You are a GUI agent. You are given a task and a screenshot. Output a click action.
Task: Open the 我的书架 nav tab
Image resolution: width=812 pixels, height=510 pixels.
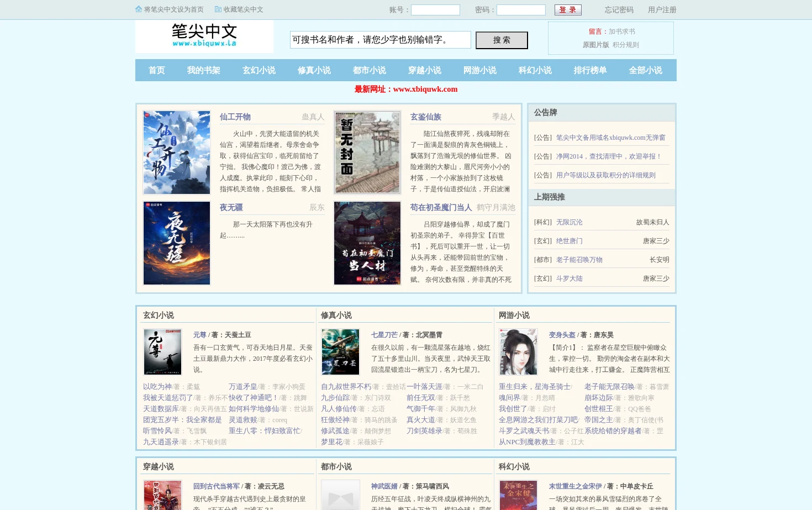(x=204, y=70)
